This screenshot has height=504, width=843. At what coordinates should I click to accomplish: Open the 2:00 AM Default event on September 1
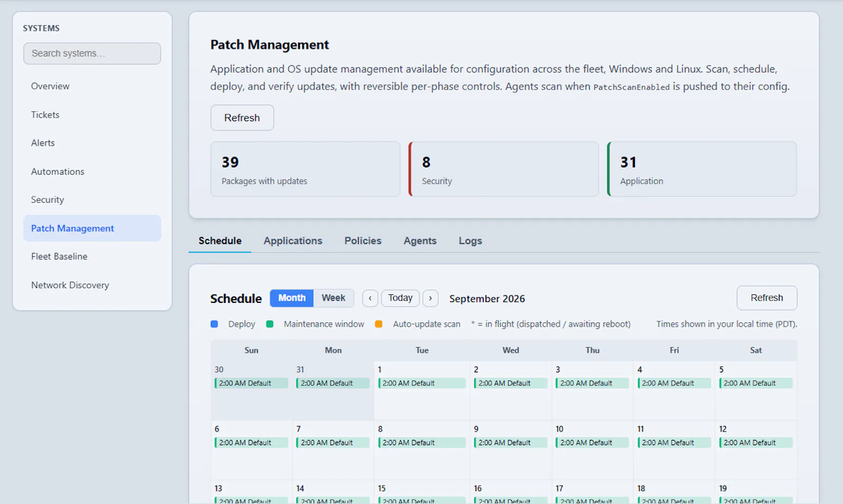422,383
